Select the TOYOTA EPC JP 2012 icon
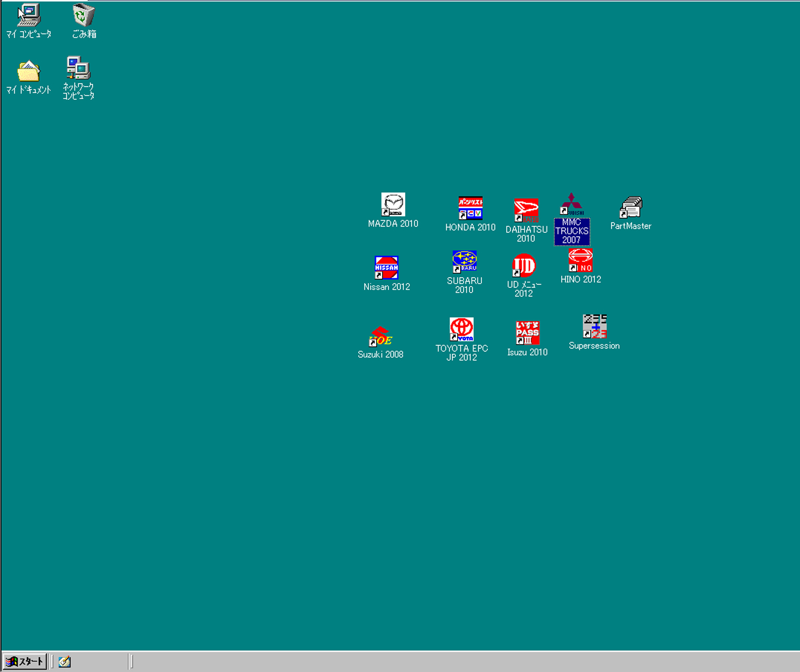This screenshot has height=672, width=800. tap(461, 329)
